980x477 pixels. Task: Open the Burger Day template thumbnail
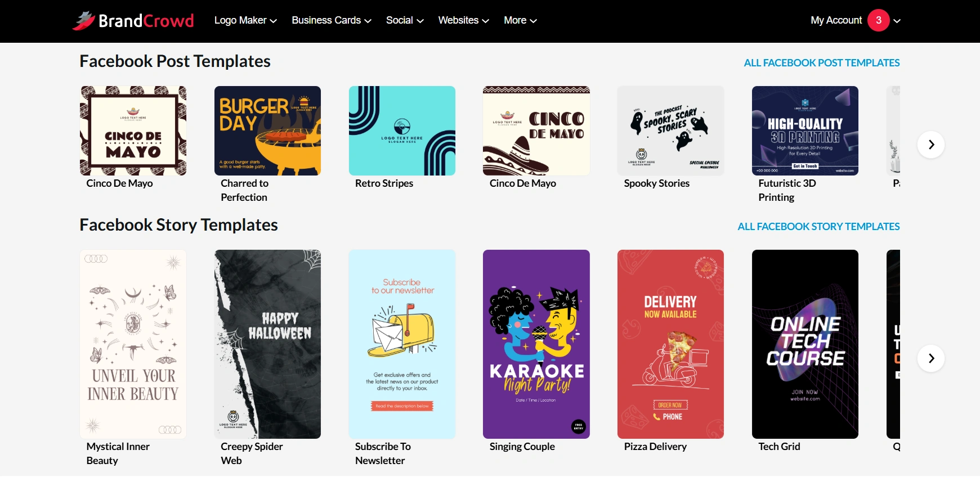pos(267,130)
